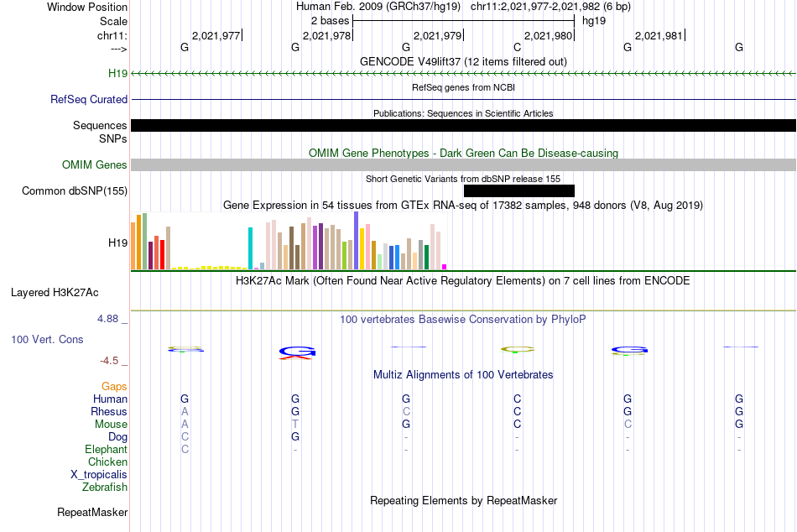The width and height of the screenshot is (797, 532).
Task: Open the RefSeq Curated track label
Action: click(x=88, y=99)
